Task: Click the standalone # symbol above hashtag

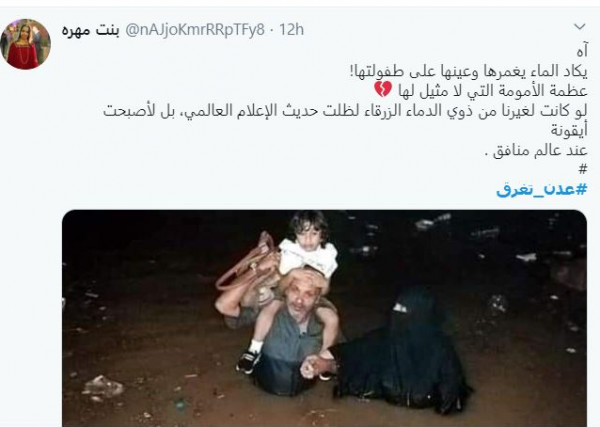Action: (x=583, y=169)
